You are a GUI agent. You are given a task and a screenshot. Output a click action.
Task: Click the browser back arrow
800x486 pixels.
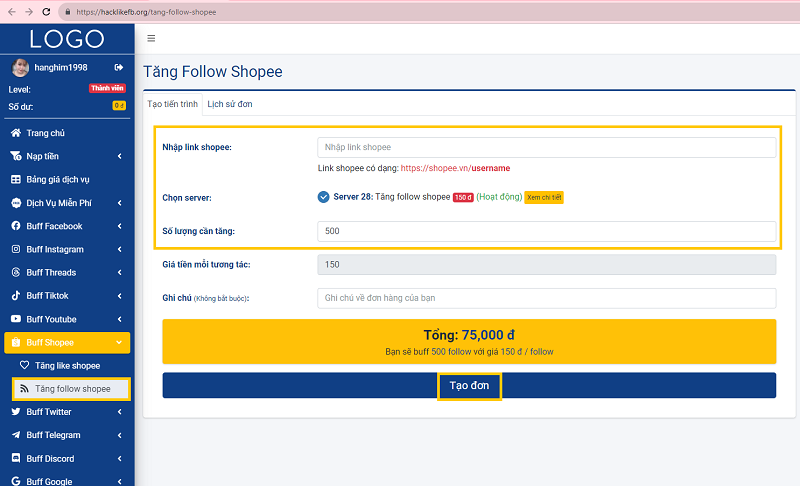point(12,12)
